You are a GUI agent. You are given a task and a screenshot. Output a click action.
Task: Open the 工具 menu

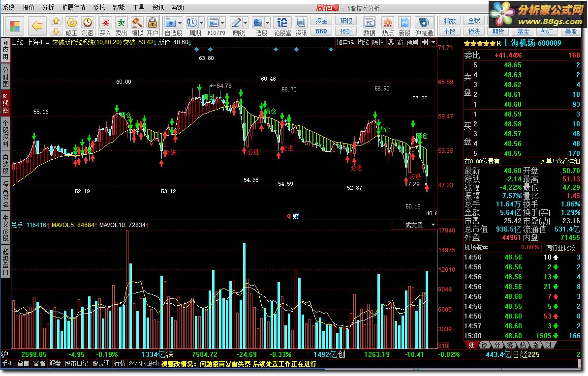click(x=138, y=7)
